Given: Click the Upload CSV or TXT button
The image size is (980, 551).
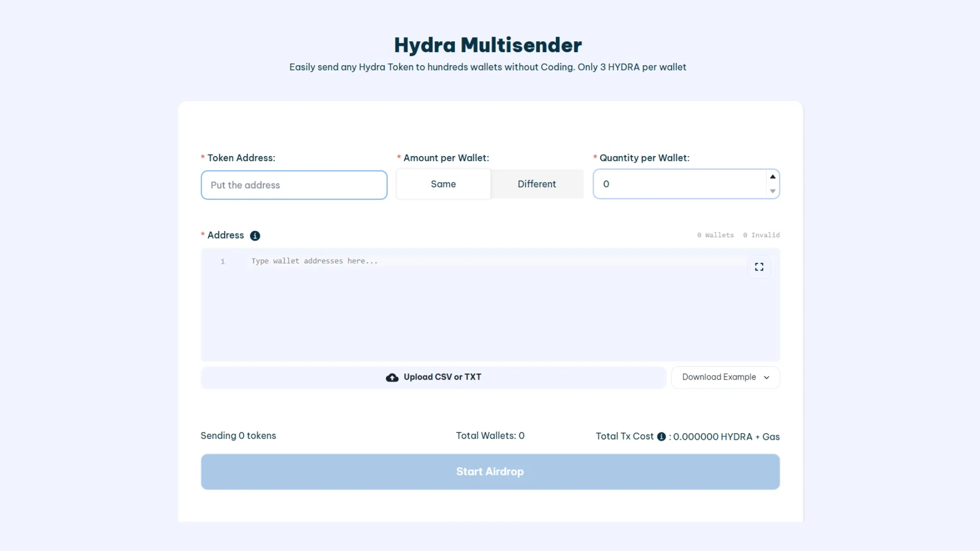Looking at the screenshot, I should pos(433,378).
